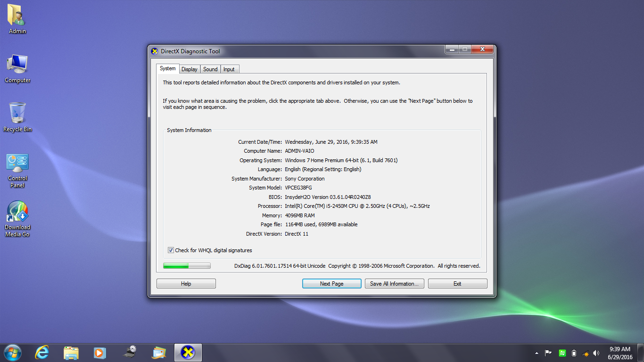Check the battery tray icon

[574, 353]
